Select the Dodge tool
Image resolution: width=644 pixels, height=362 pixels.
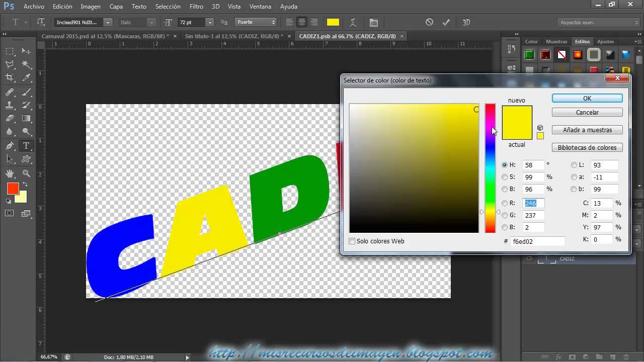tap(26, 132)
